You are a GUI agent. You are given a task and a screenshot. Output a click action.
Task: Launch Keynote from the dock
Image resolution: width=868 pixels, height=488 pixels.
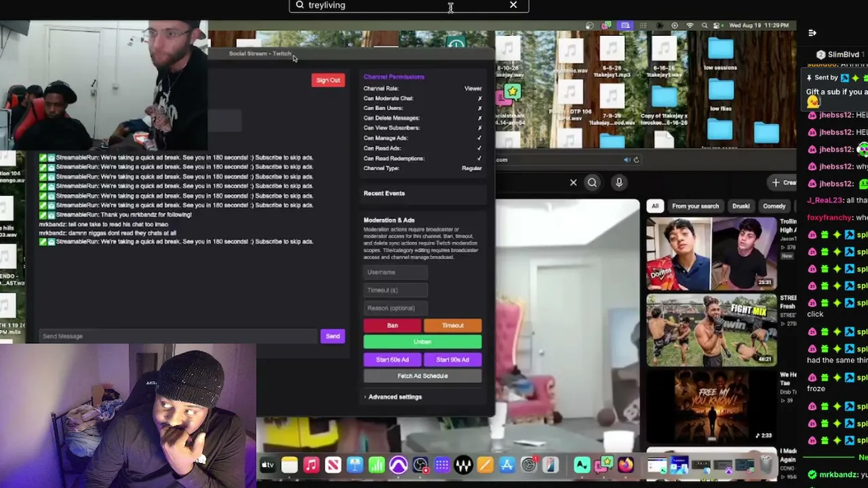355,465
